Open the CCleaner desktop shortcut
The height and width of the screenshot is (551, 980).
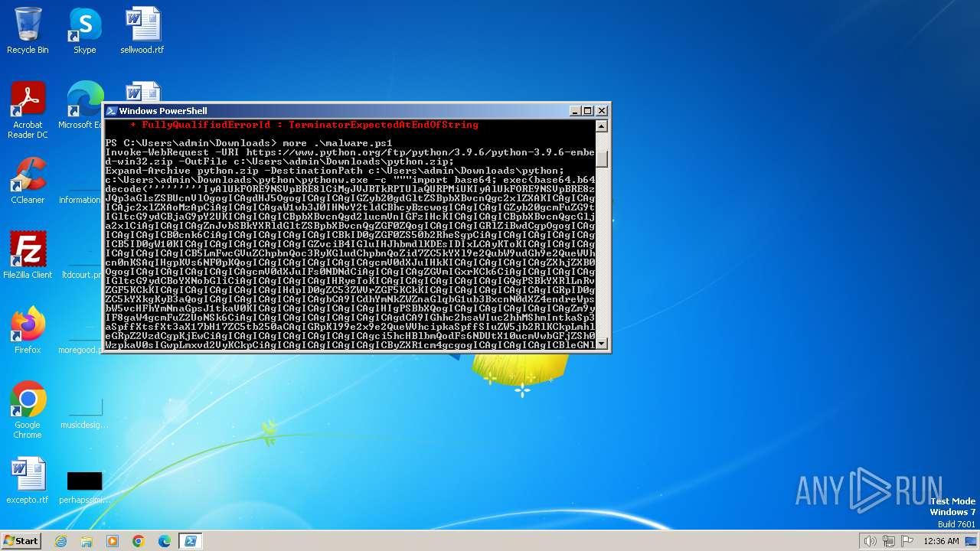pyautogui.click(x=28, y=181)
